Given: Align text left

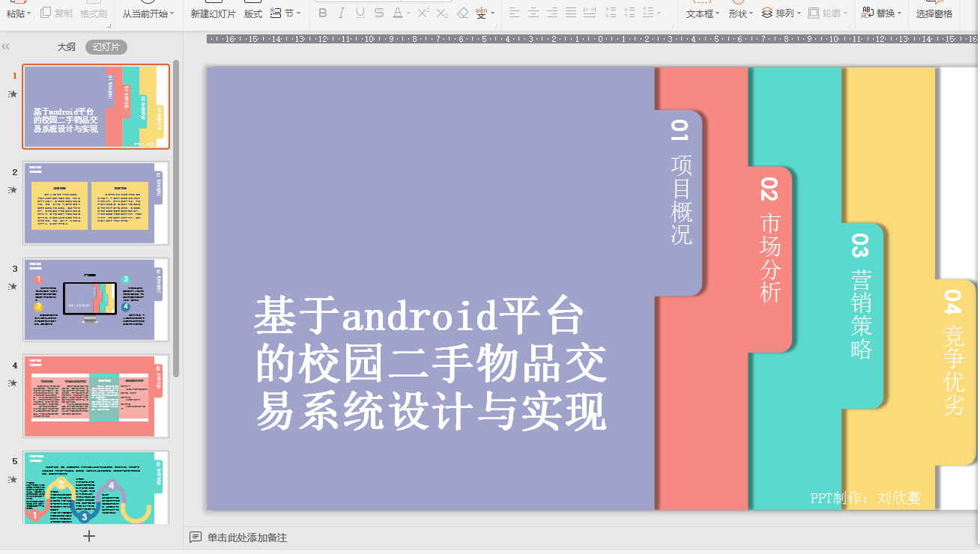Looking at the screenshot, I should [x=515, y=13].
